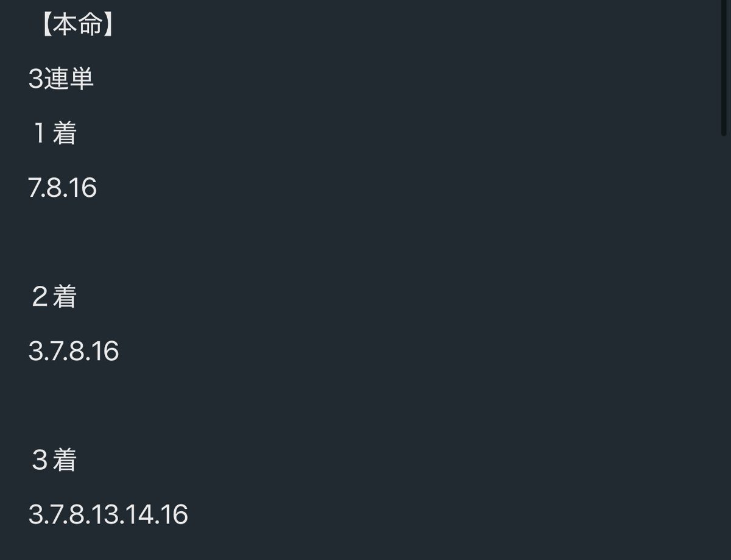Screen dimensions: 731x560
Task: Click leading number 7 under 1着
Action: (x=34, y=188)
